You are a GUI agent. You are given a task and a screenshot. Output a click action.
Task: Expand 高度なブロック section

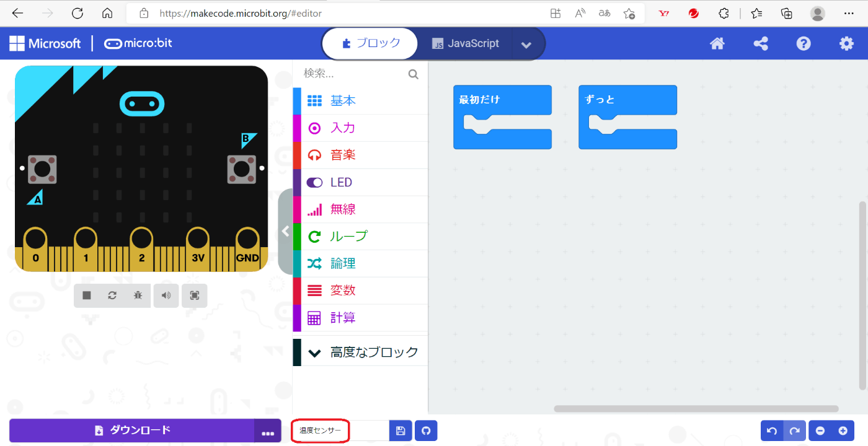click(x=360, y=352)
